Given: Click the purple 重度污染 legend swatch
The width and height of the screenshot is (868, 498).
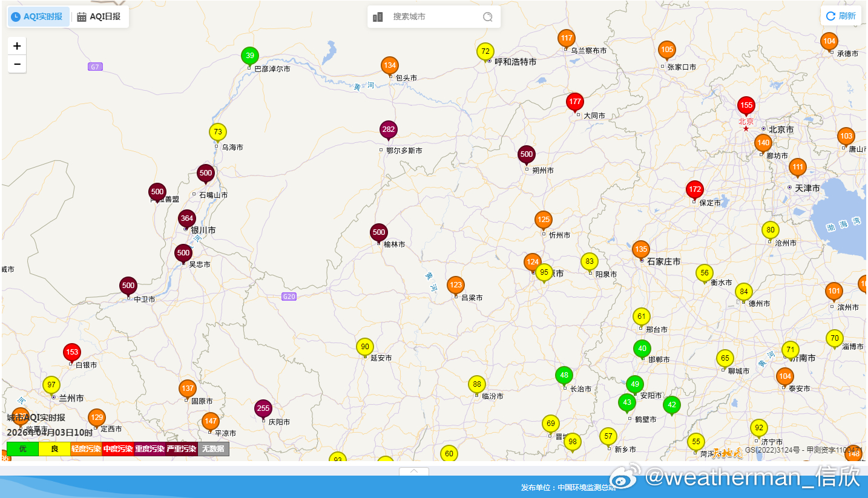Looking at the screenshot, I should (x=150, y=449).
